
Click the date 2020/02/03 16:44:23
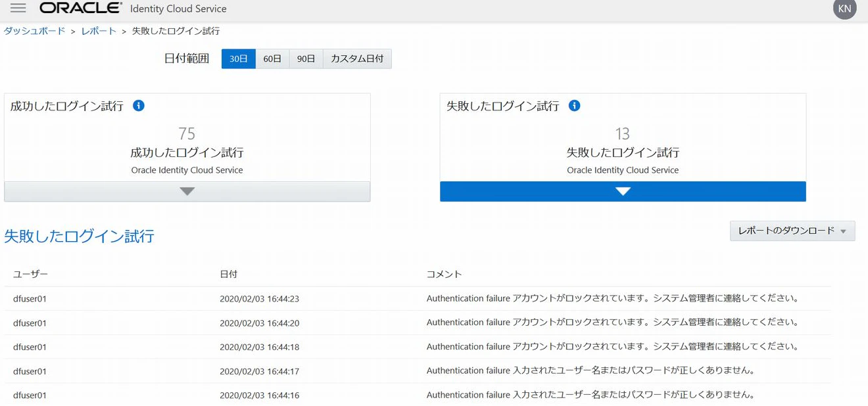point(259,299)
